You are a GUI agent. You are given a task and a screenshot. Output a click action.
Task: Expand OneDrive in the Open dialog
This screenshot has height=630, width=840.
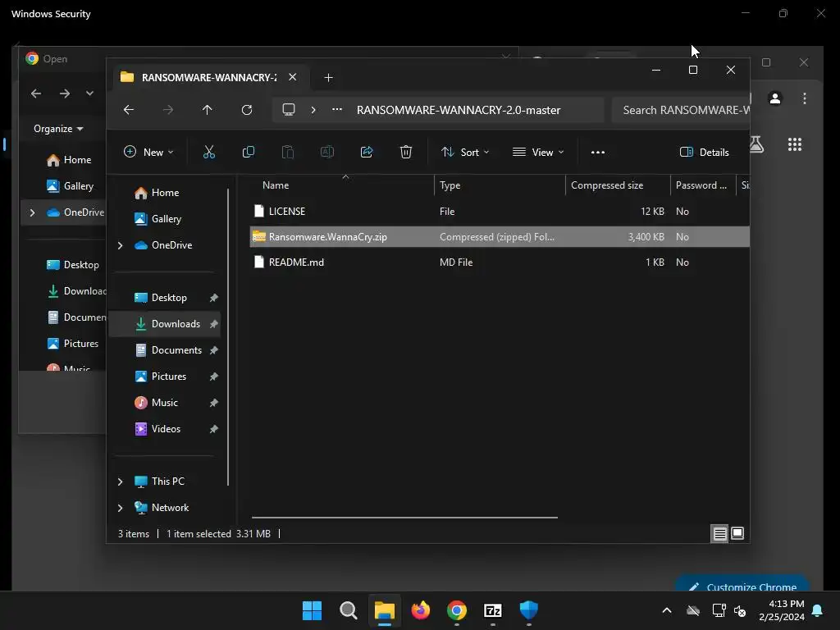pyautogui.click(x=32, y=212)
